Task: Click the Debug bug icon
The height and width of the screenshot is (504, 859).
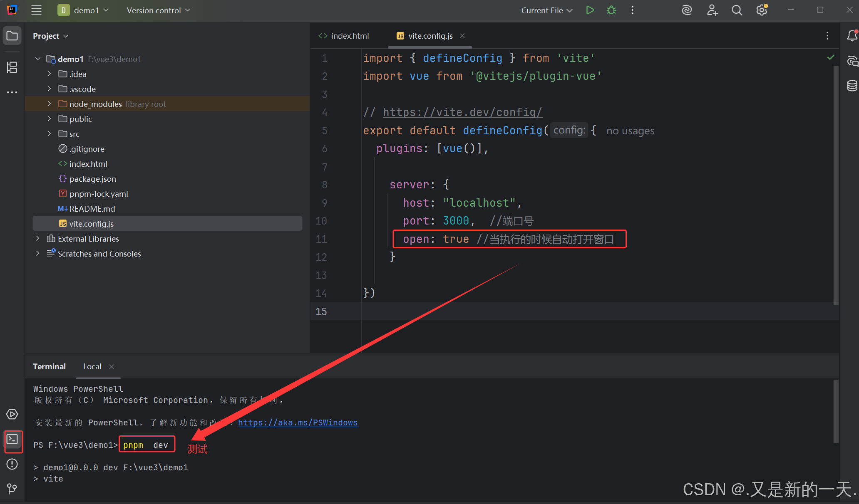Action: coord(611,10)
